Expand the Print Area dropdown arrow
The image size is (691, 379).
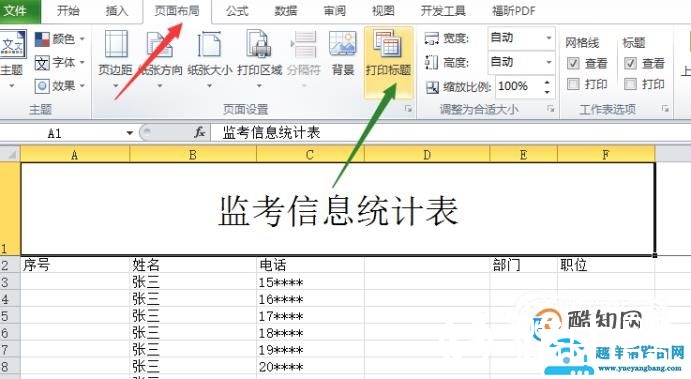[260, 85]
